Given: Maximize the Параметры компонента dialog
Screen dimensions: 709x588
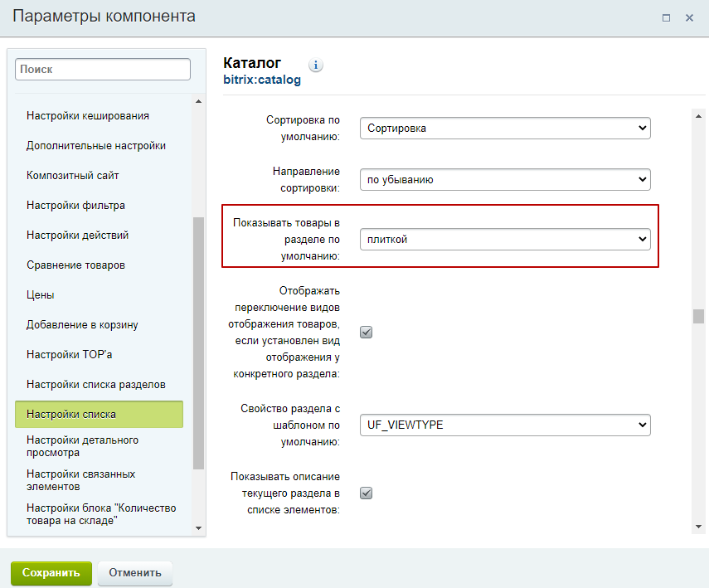Looking at the screenshot, I should click(x=666, y=17).
